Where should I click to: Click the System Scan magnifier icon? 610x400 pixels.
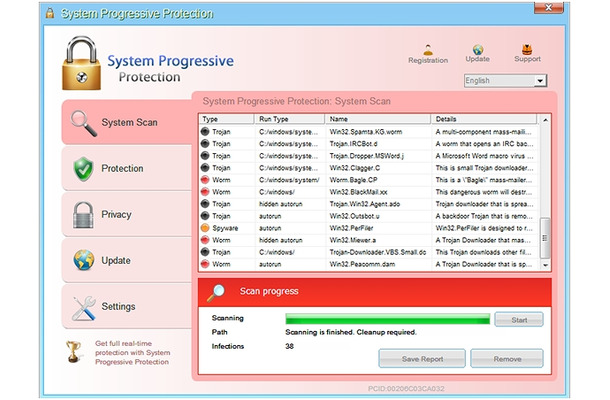pos(83,123)
